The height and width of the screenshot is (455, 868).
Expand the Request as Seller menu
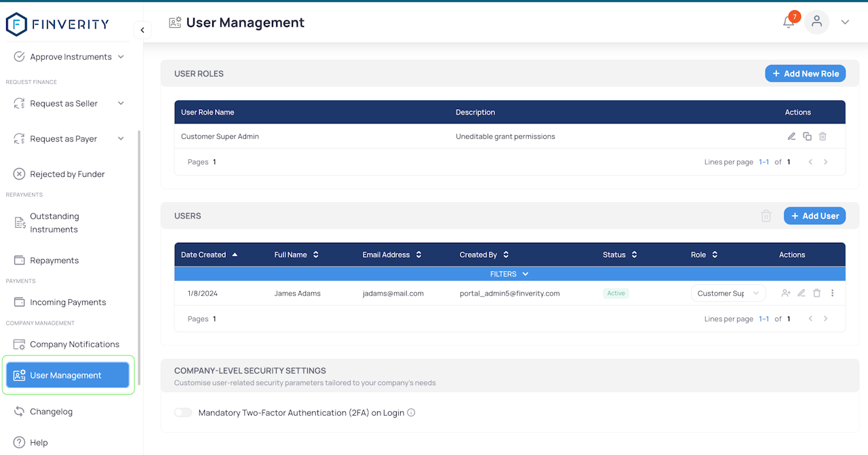coord(69,103)
